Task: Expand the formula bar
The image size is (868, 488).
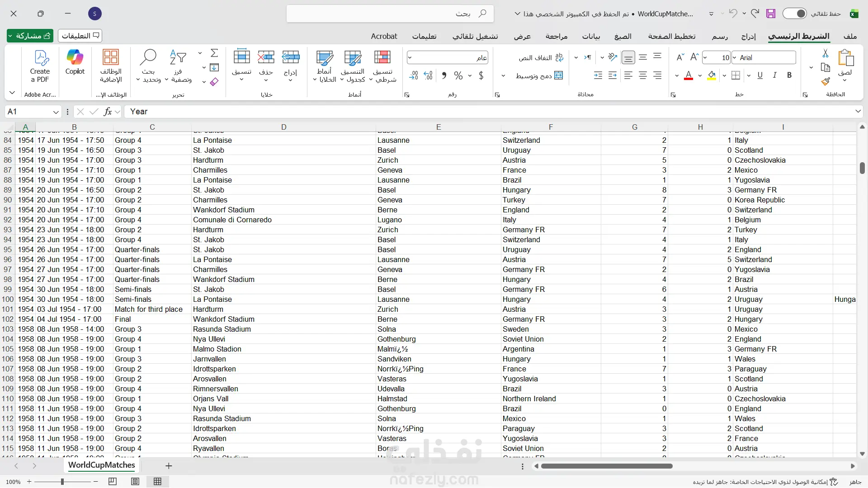Action: point(858,111)
